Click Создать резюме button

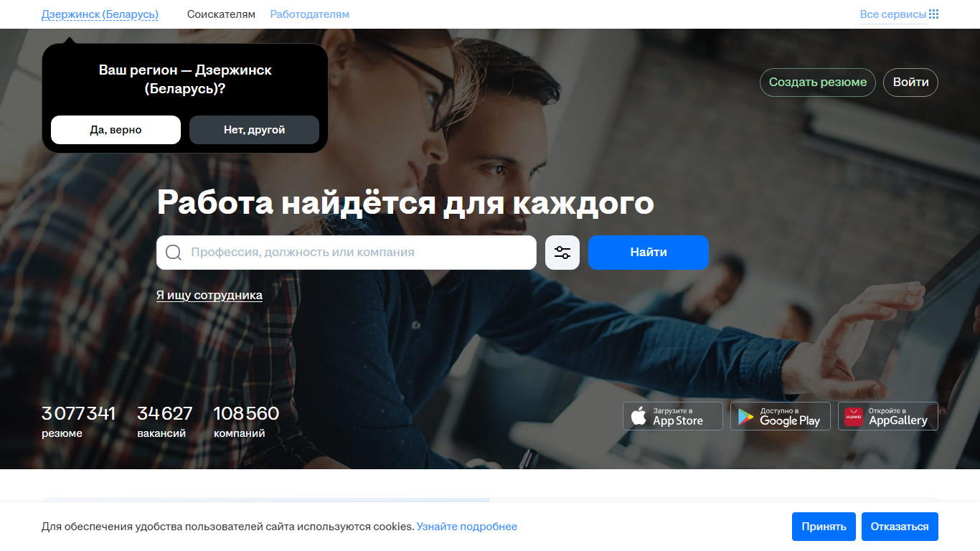(818, 83)
